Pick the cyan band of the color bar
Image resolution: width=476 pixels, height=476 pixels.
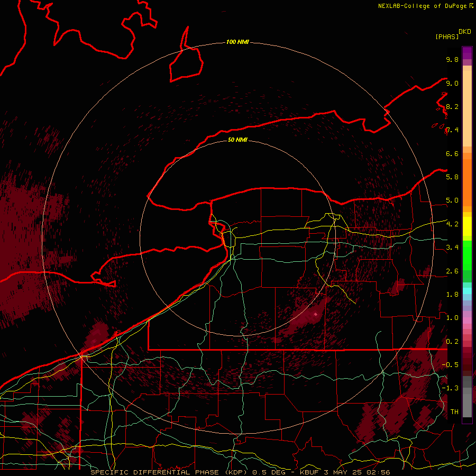click(467, 291)
